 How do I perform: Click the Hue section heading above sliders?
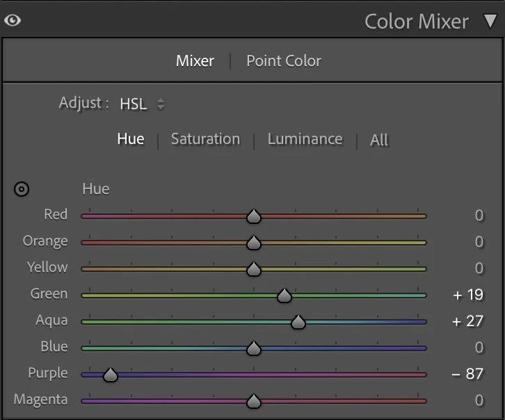click(x=96, y=189)
